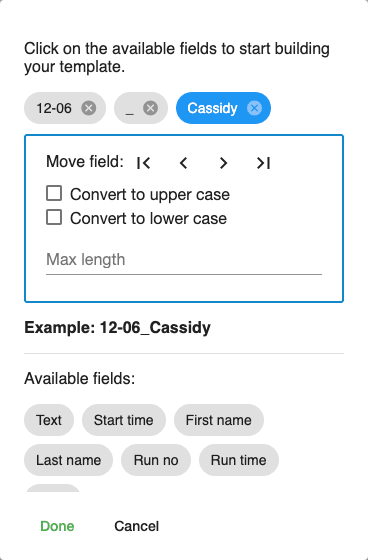Add the First name available field
This screenshot has width=368, height=560.
click(219, 420)
